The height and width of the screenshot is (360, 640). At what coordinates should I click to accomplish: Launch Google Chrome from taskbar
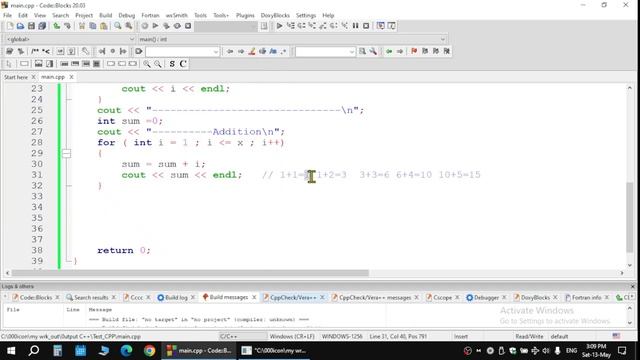[x=149, y=351]
